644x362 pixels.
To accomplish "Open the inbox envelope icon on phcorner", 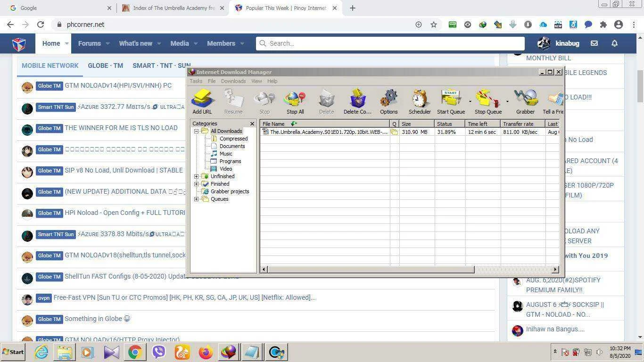I will pyautogui.click(x=594, y=43).
